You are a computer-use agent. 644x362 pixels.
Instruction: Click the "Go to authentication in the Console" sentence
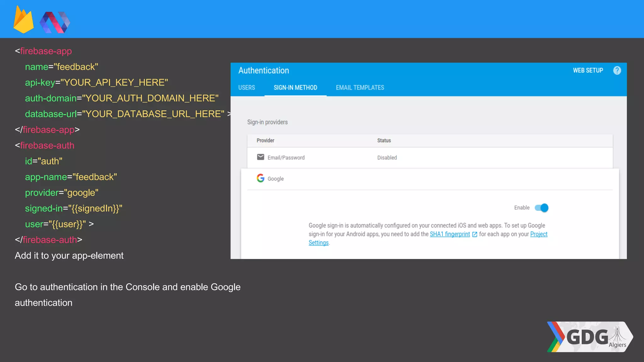point(128,295)
